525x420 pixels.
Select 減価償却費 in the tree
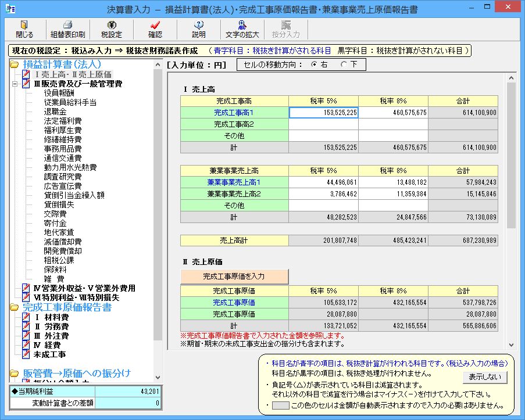point(63,242)
